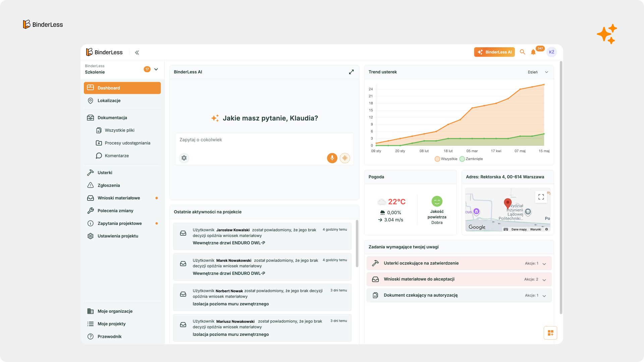The width and height of the screenshot is (644, 362).
Task: Click the main dashboard page scrollbar
Action: pos(561,188)
